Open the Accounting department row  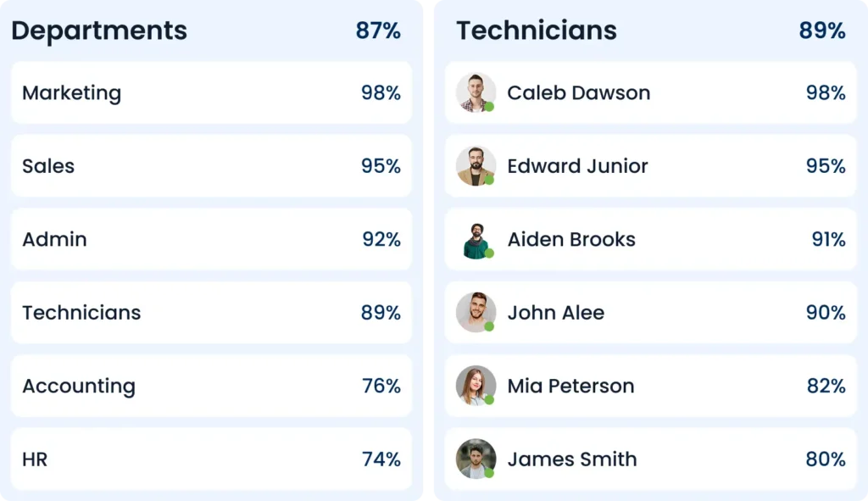pos(211,386)
